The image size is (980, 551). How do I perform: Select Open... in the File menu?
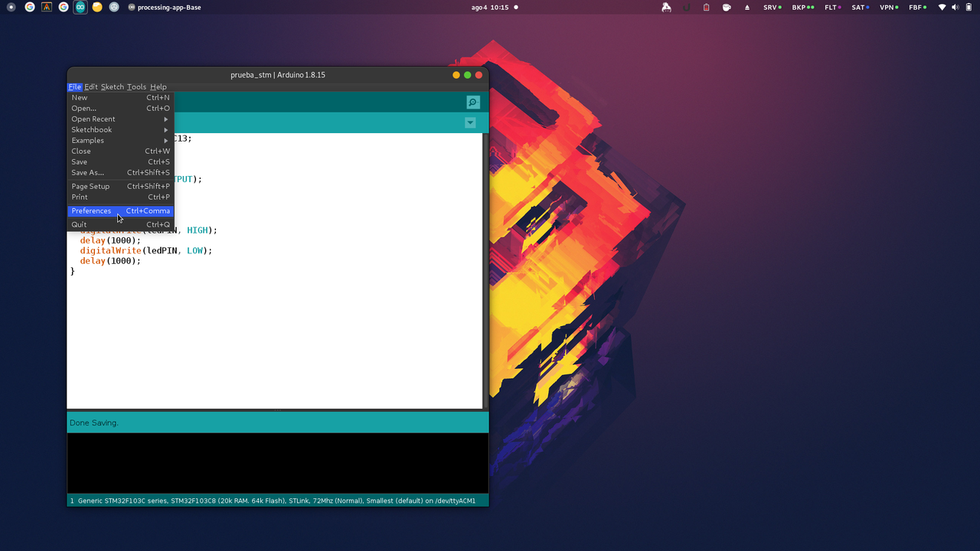[121, 108]
